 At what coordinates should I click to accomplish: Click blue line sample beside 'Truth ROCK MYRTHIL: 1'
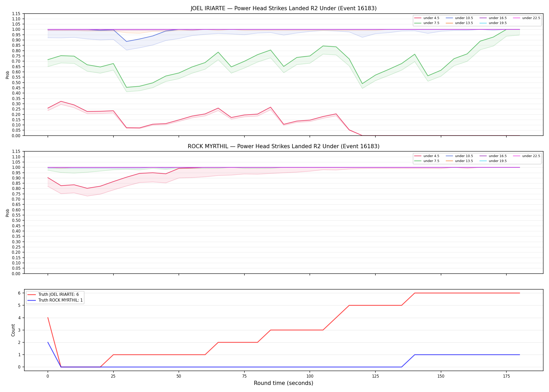click(x=31, y=300)
